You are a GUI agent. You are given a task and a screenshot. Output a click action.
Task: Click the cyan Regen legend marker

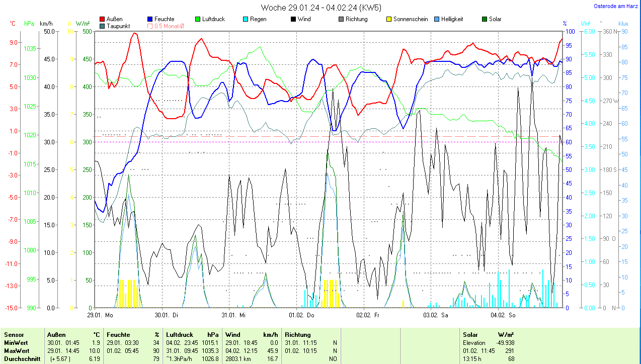tap(246, 19)
